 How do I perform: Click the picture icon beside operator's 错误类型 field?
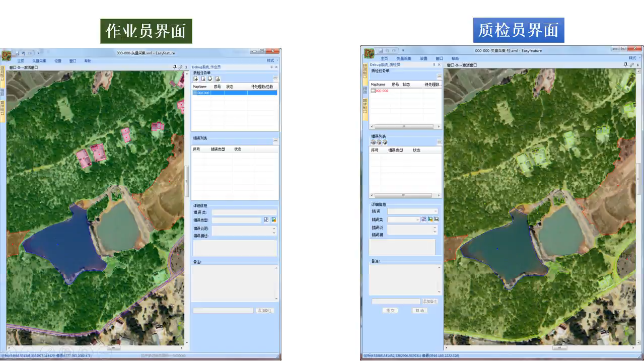point(273,220)
